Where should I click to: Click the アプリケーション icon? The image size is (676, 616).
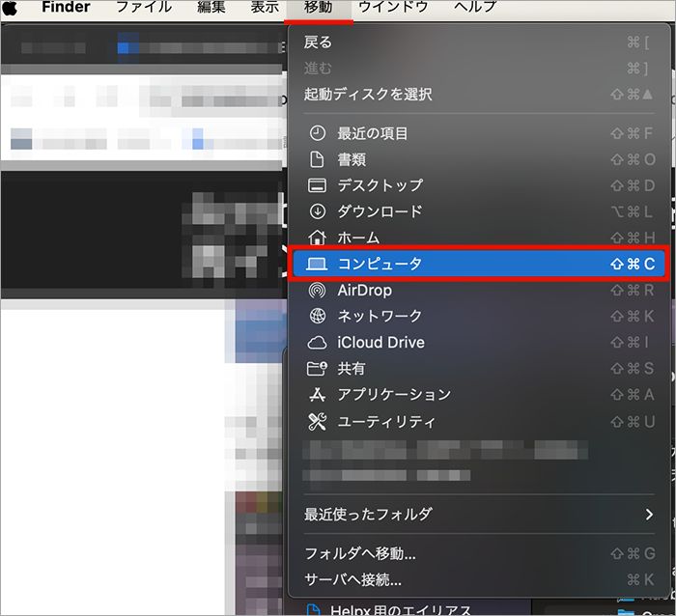(x=318, y=395)
